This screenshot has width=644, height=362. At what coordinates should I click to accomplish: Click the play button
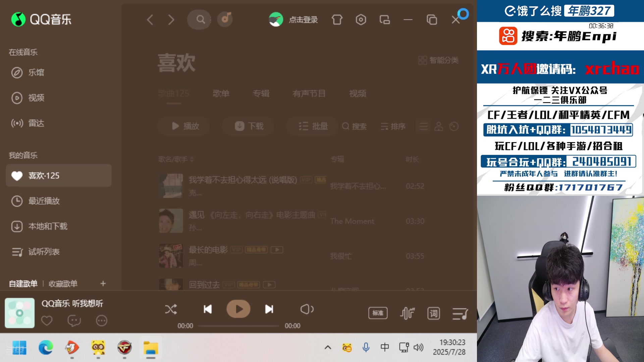pyautogui.click(x=238, y=309)
